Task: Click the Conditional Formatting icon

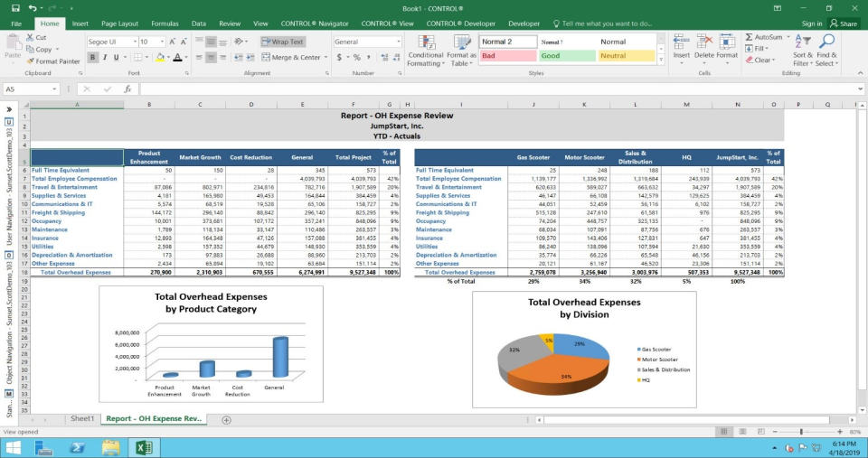Action: (x=425, y=43)
